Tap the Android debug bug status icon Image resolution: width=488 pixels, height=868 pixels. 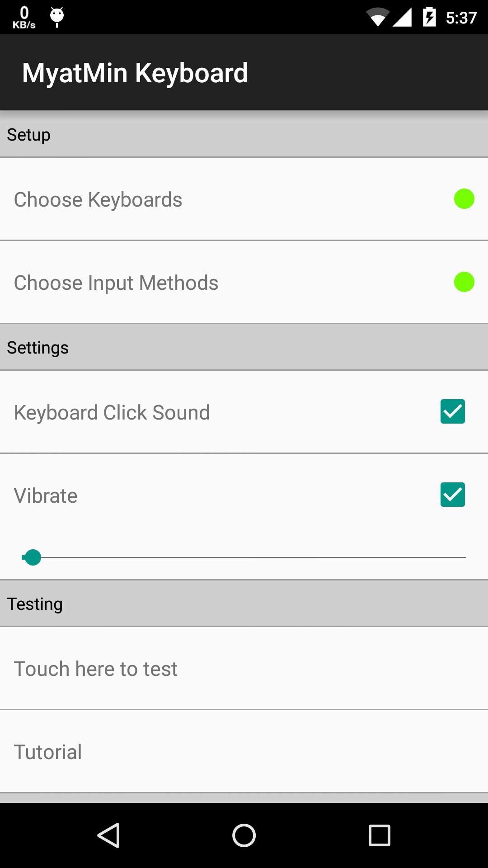pos(57,17)
